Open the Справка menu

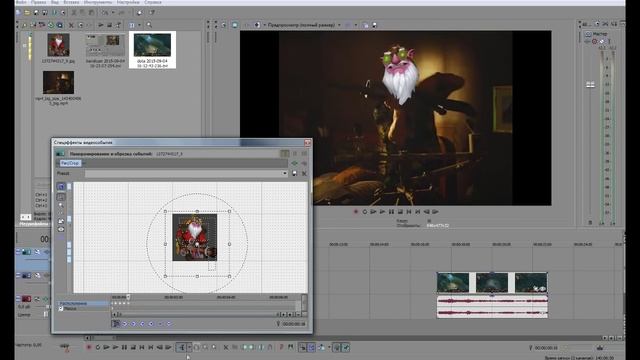click(x=152, y=2)
